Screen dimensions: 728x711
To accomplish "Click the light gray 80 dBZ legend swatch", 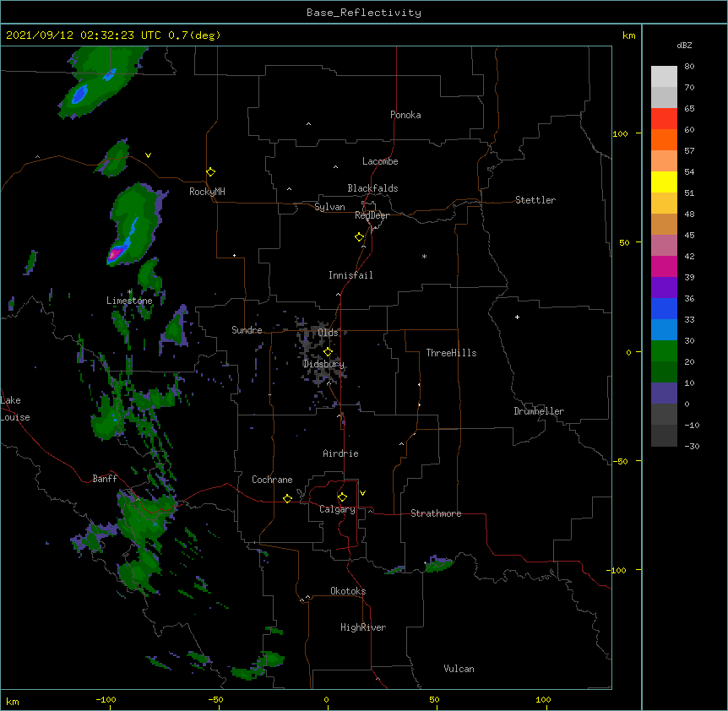I will point(664,77).
